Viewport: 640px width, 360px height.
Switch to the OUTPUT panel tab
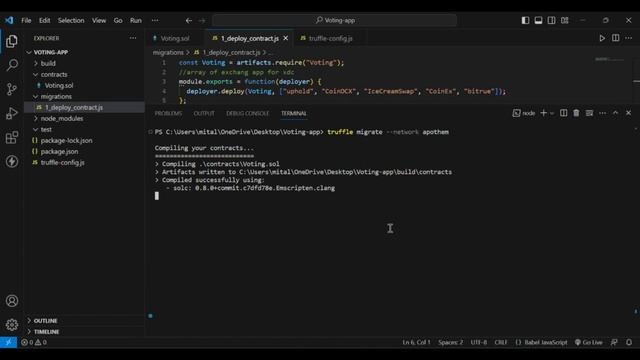pyautogui.click(x=204, y=113)
